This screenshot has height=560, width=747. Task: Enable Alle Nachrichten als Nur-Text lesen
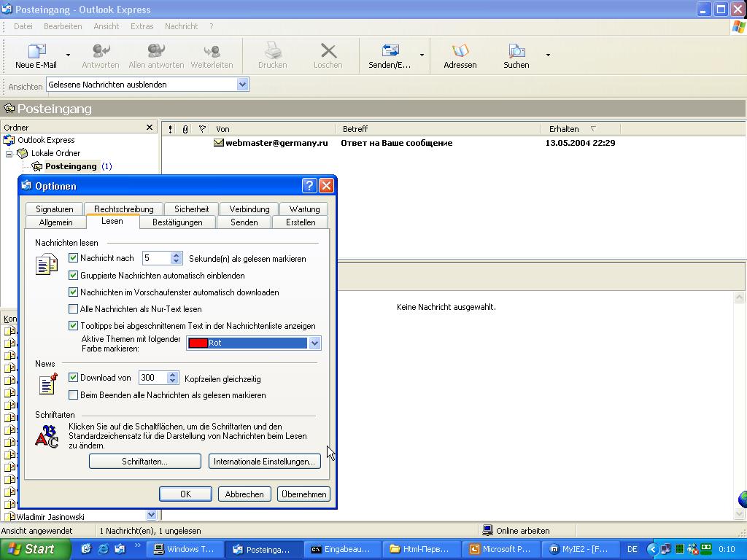pos(74,309)
